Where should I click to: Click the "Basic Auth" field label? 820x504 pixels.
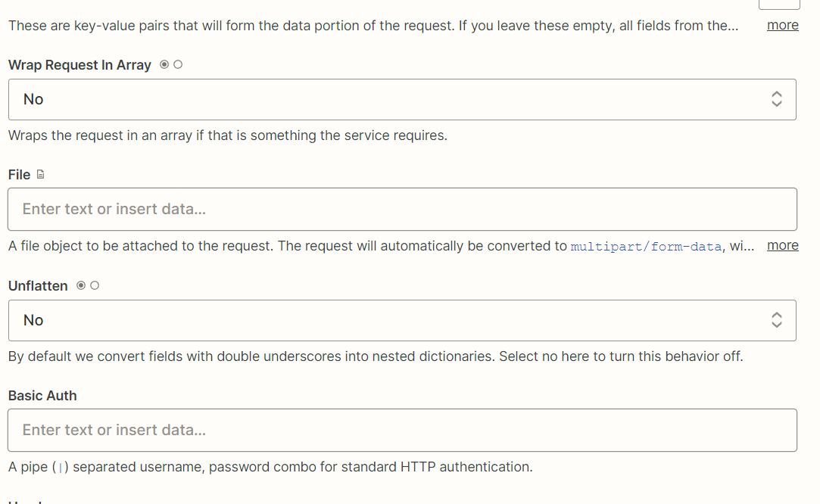(x=42, y=396)
